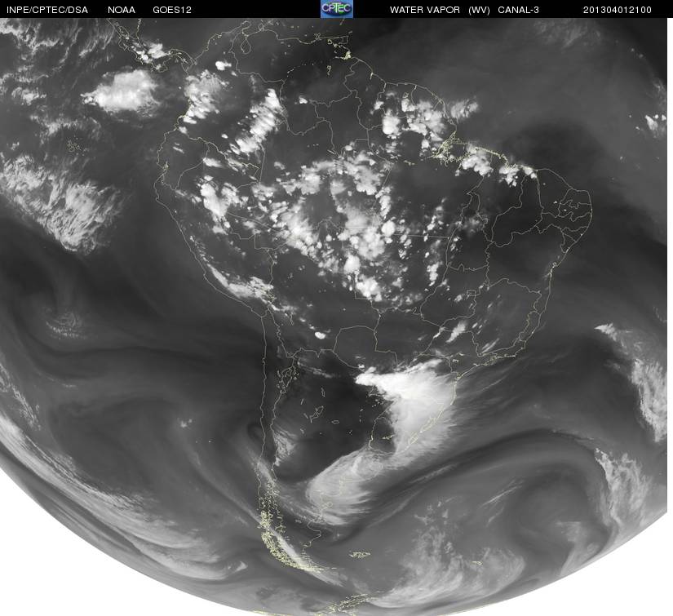673x616 pixels.
Task: Click the WATER VAPOR label
Action: (425, 10)
